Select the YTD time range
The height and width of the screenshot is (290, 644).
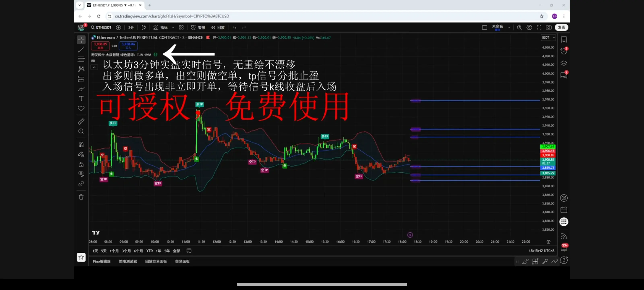pos(150,251)
